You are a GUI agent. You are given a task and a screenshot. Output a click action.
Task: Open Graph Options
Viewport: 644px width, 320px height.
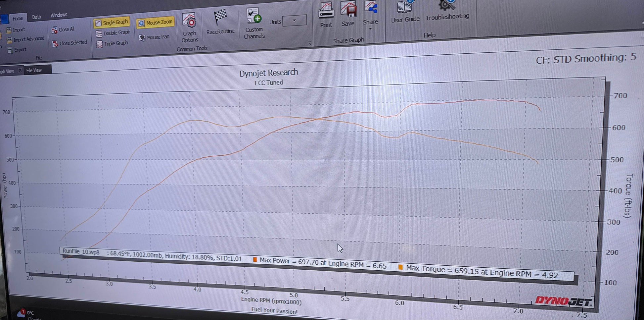pyautogui.click(x=190, y=28)
